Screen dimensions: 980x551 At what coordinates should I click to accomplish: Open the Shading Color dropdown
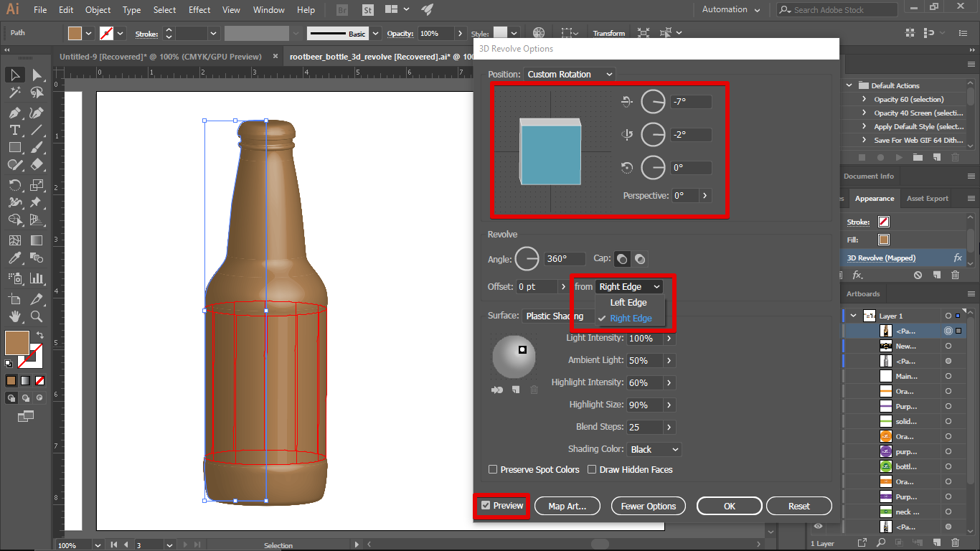pos(654,450)
